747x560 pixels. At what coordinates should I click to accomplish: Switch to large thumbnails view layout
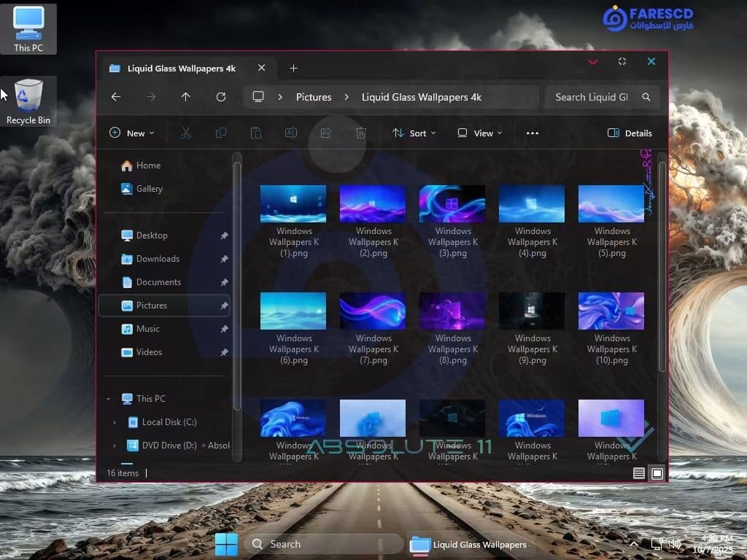coord(657,473)
